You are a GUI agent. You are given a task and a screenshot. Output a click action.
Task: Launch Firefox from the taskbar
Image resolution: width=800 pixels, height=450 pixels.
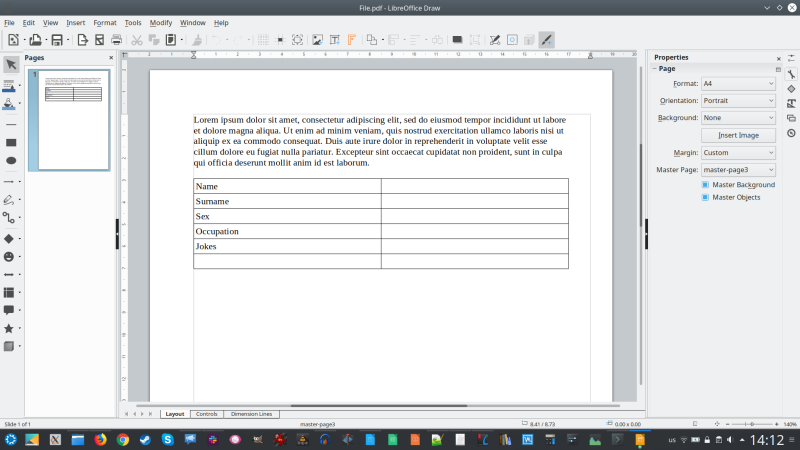[101, 440]
